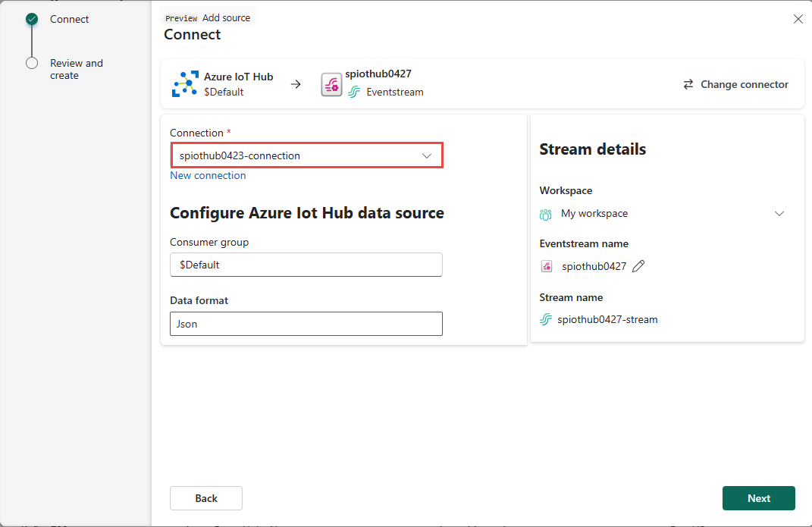
Task: Click the green Eventstream icon under spiothub0427
Action: click(354, 93)
